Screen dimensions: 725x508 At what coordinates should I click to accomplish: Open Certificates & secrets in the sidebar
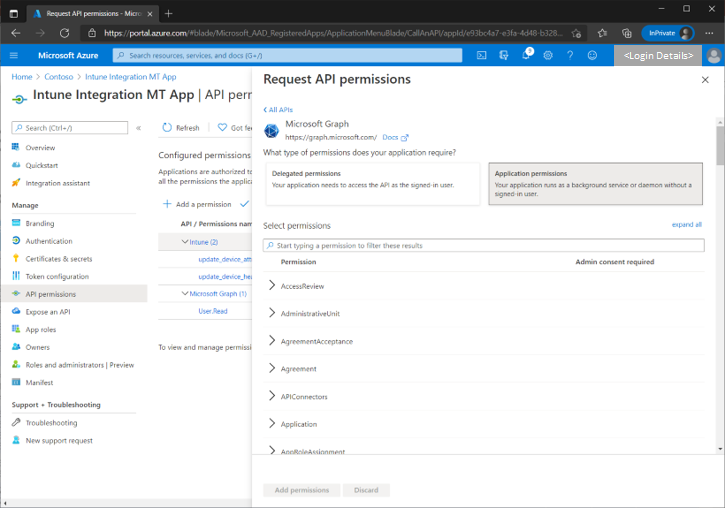pyautogui.click(x=59, y=259)
